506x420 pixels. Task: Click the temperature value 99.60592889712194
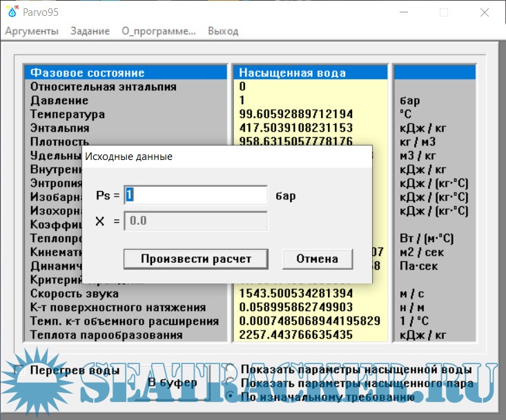coord(296,114)
